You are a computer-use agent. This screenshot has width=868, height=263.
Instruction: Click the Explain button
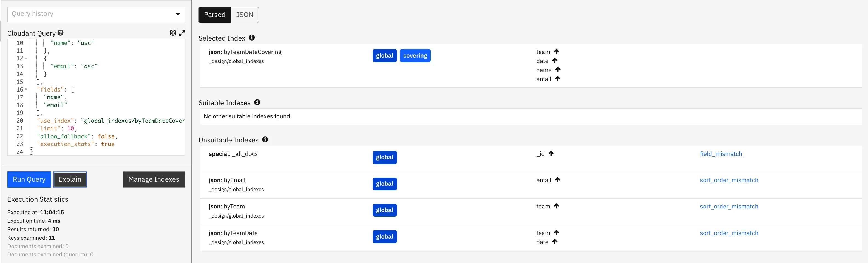(70, 179)
